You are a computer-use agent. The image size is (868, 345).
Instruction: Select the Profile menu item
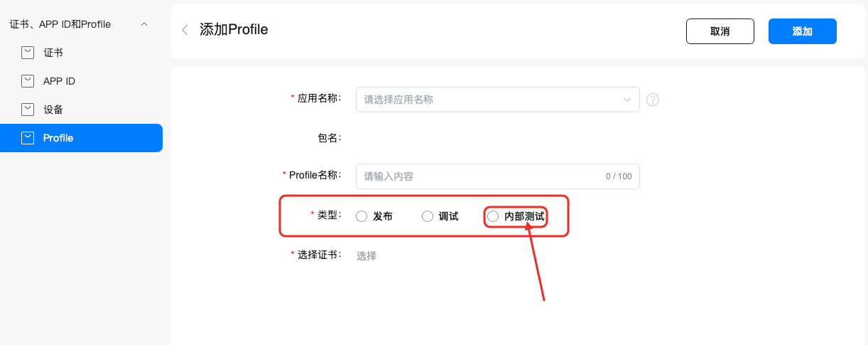point(58,138)
